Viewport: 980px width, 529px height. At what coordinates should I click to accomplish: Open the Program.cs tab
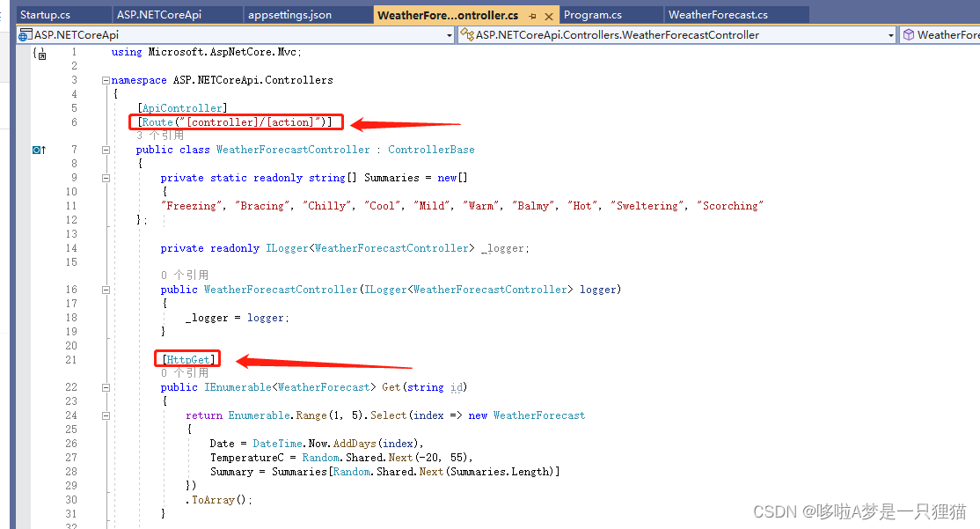coord(593,14)
